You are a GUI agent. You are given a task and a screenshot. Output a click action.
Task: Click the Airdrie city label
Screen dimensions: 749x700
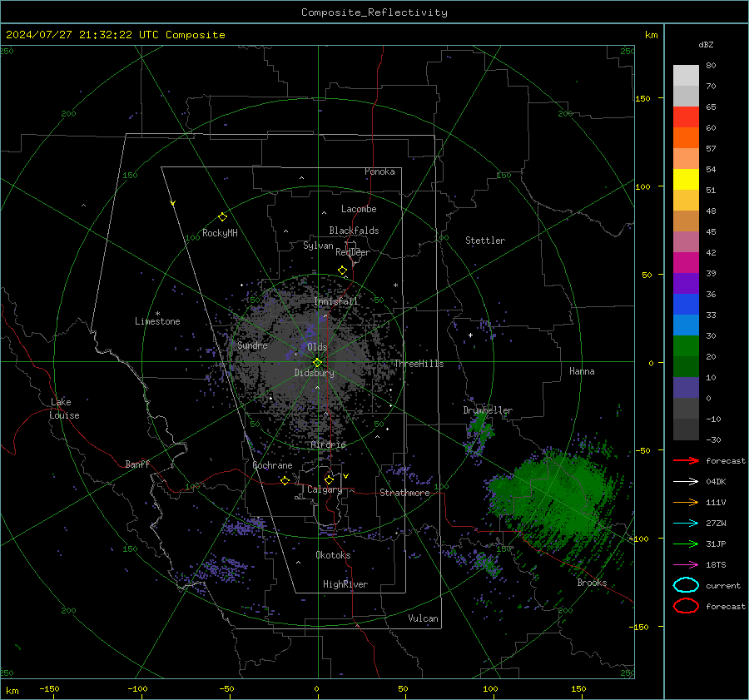(328, 444)
